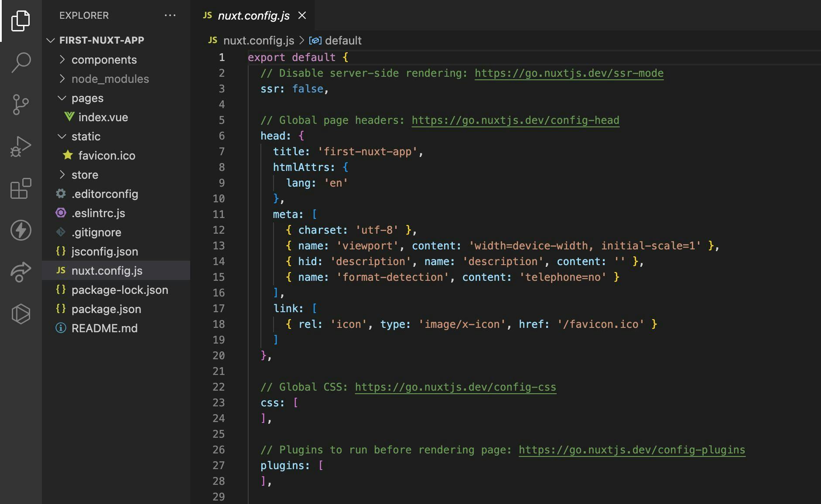The height and width of the screenshot is (504, 821).
Task: Click the 'first-nuxt-app' title string
Action: 367,152
